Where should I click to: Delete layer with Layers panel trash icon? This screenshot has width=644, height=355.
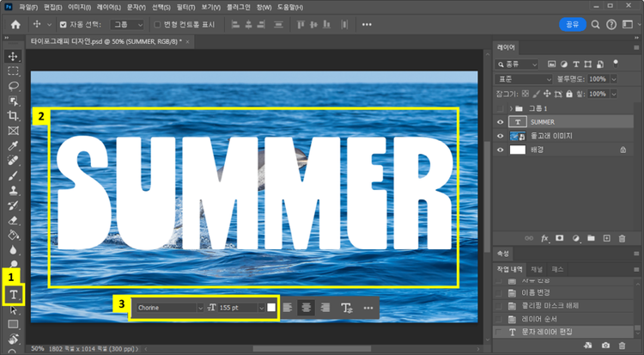[622, 239]
